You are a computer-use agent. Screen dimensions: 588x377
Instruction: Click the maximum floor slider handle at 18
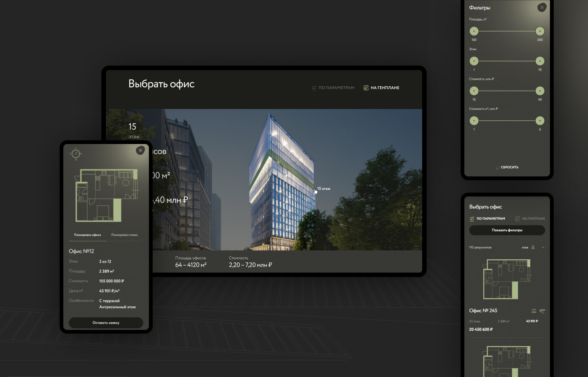(540, 61)
